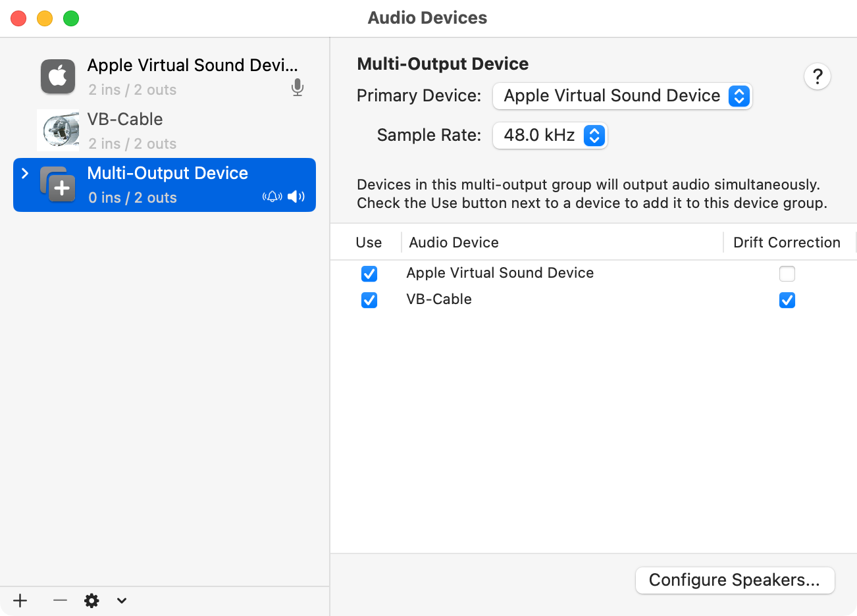857x616 pixels.
Task: Click the alert sound output bell icon
Action: (272, 197)
